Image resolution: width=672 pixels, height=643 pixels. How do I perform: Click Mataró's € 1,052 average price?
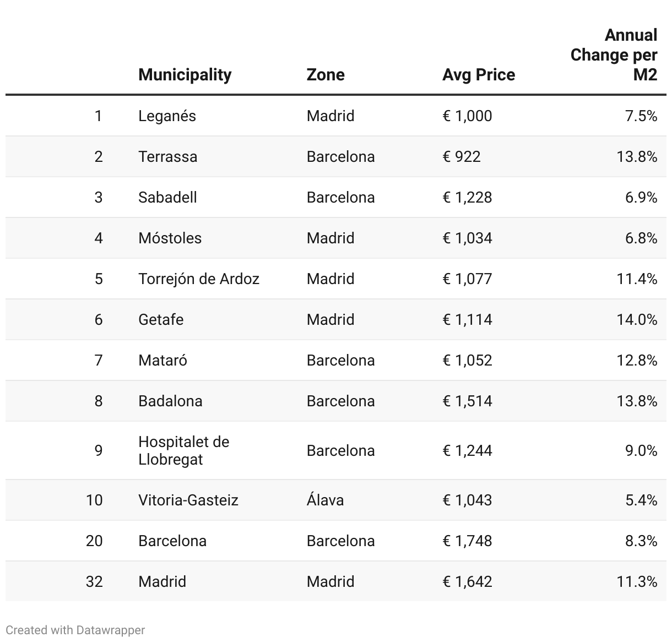467,361
